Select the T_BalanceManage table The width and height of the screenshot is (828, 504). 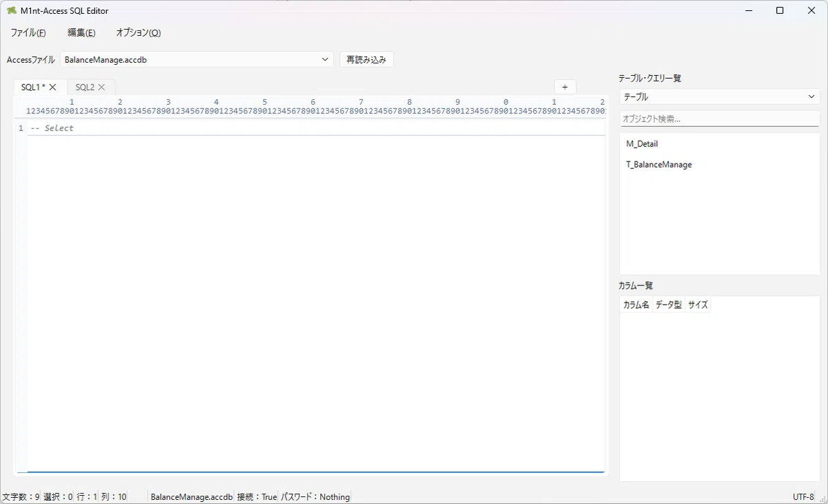[x=720, y=165]
